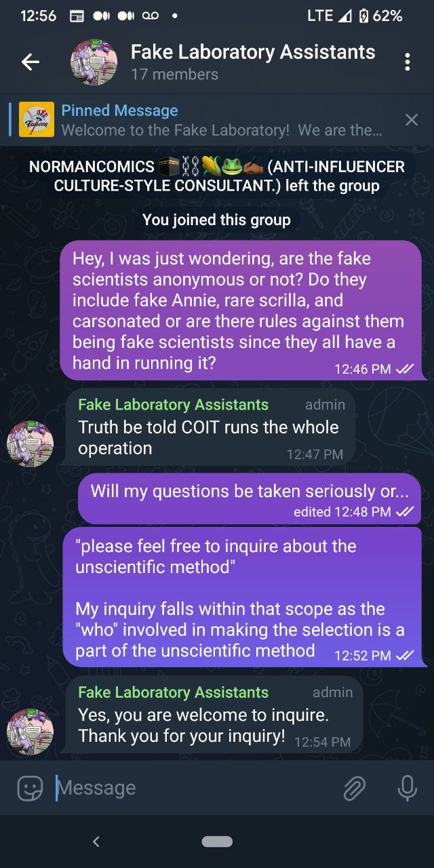Image resolution: width=434 pixels, height=868 pixels.
Task: Dismiss the pinned message bar
Action: click(x=411, y=120)
